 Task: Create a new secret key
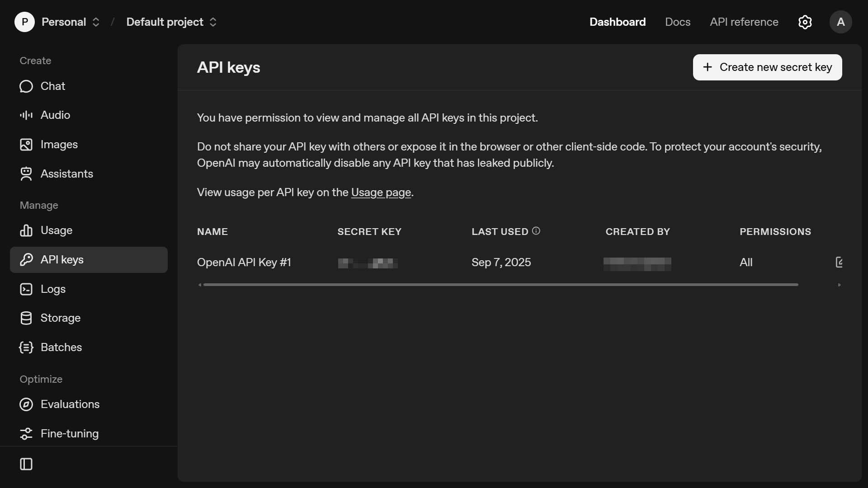click(x=767, y=67)
